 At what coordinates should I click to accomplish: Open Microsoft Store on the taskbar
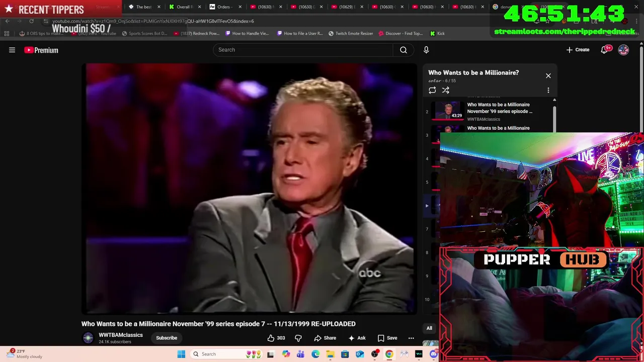(345, 354)
